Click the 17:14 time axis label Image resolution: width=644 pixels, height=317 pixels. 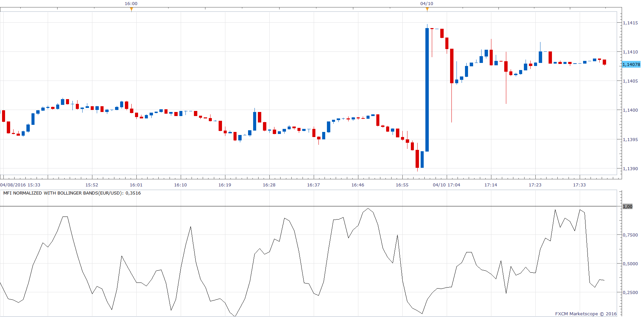click(x=491, y=185)
